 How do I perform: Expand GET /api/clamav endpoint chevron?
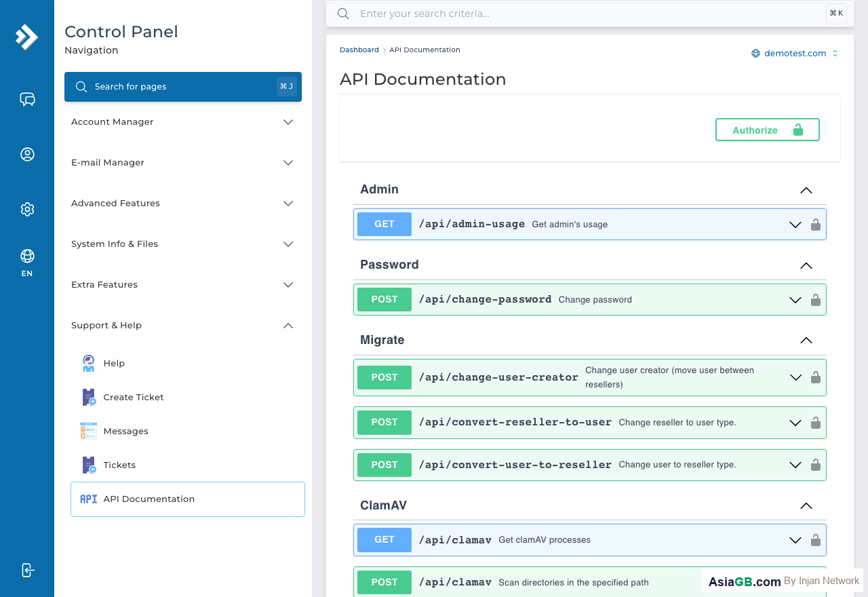(x=795, y=540)
